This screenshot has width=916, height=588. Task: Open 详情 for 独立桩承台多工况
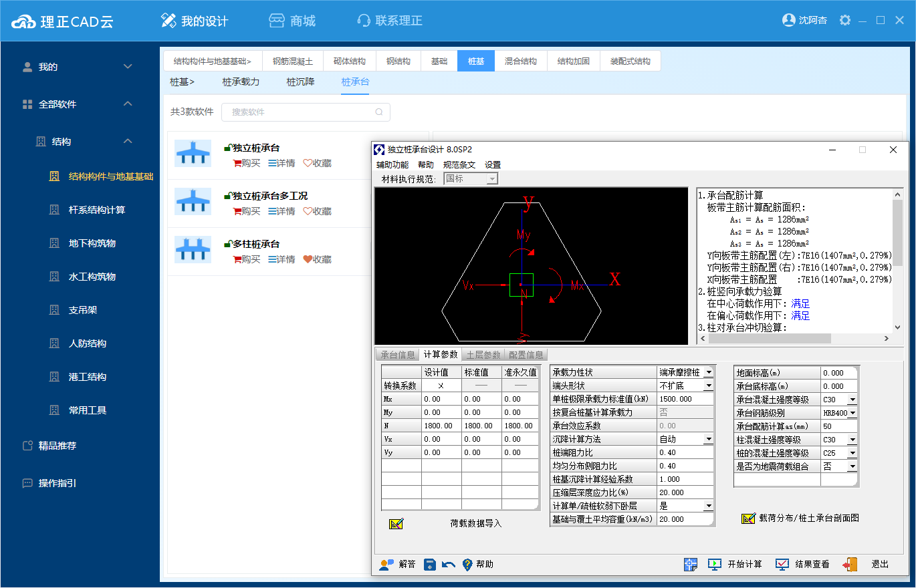click(281, 211)
